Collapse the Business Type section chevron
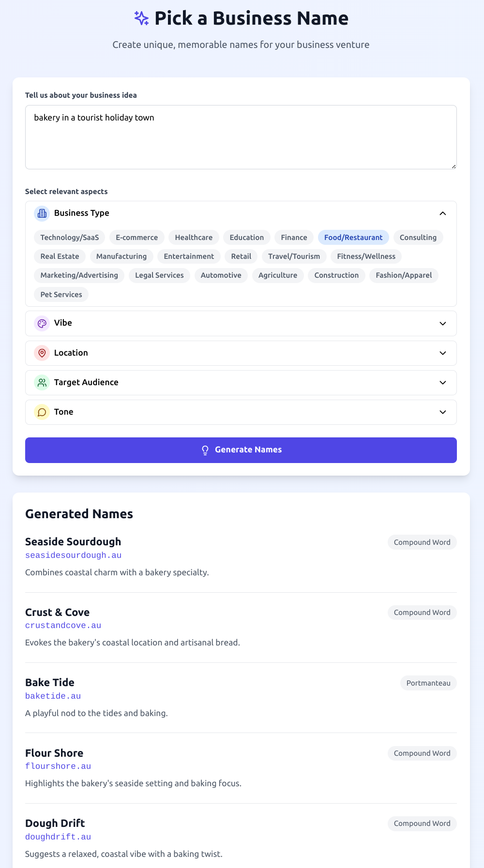The height and width of the screenshot is (868, 484). [x=442, y=213]
